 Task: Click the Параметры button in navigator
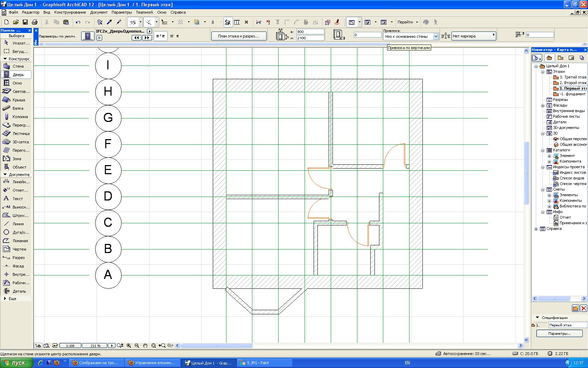559,333
